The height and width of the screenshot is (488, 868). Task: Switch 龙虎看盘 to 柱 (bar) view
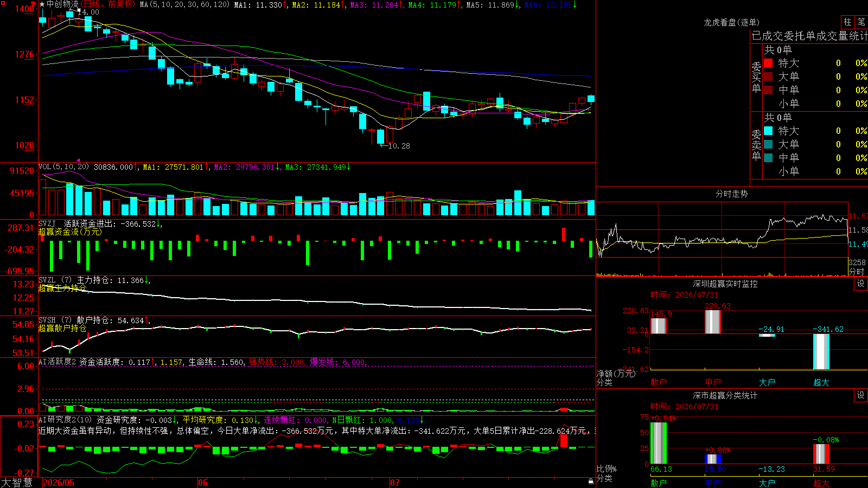pos(847,22)
